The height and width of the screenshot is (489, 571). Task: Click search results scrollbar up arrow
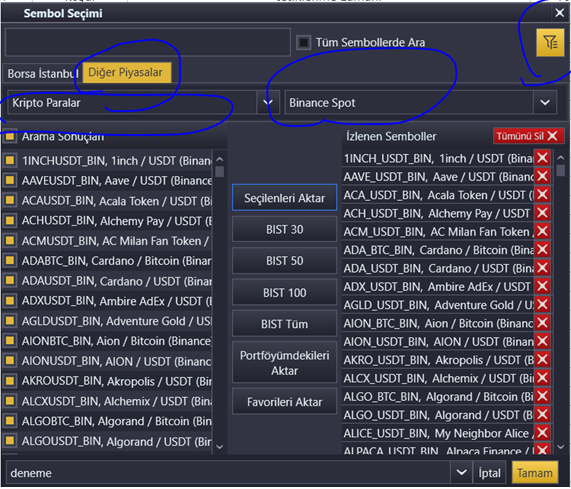[x=219, y=159]
